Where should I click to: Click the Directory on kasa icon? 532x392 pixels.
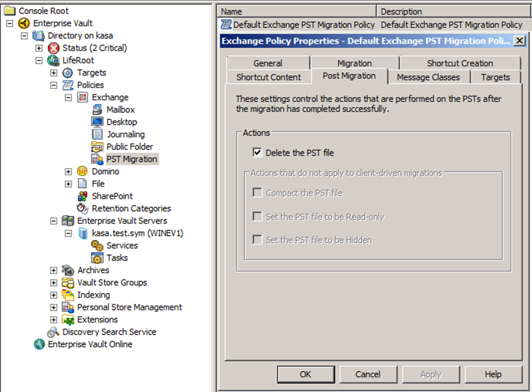tap(39, 35)
